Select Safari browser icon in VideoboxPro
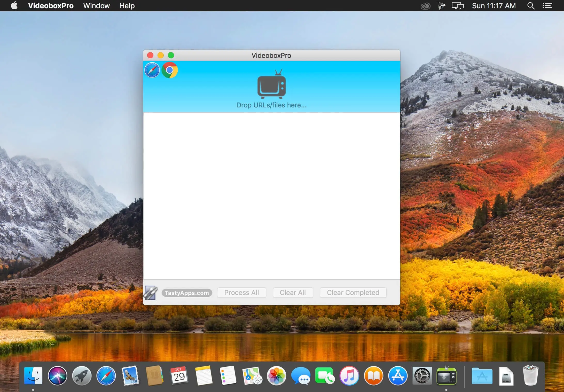This screenshot has height=392, width=564. coord(153,70)
